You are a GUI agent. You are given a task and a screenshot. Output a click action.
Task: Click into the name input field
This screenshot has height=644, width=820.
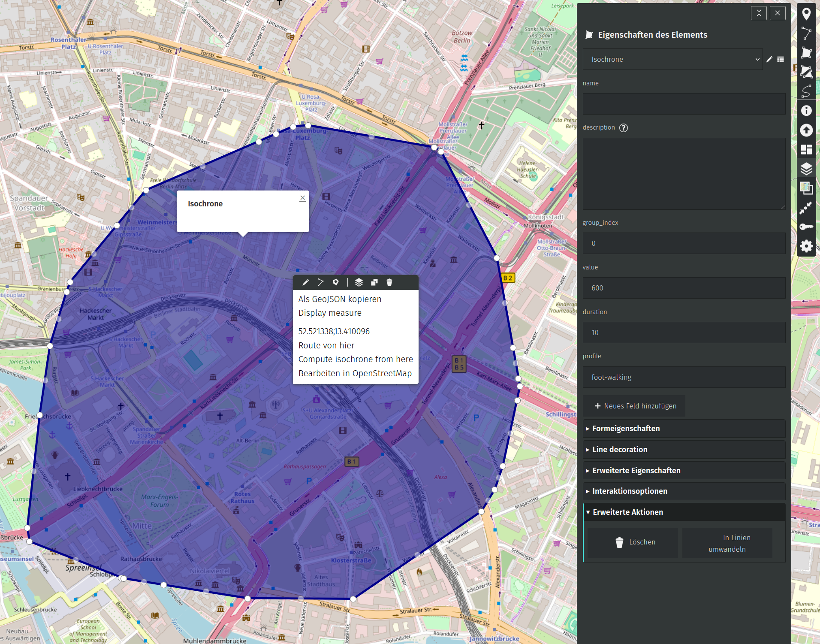(684, 104)
